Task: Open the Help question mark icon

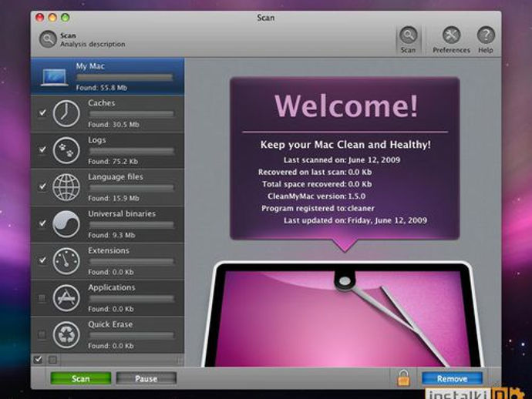Action: pos(486,35)
